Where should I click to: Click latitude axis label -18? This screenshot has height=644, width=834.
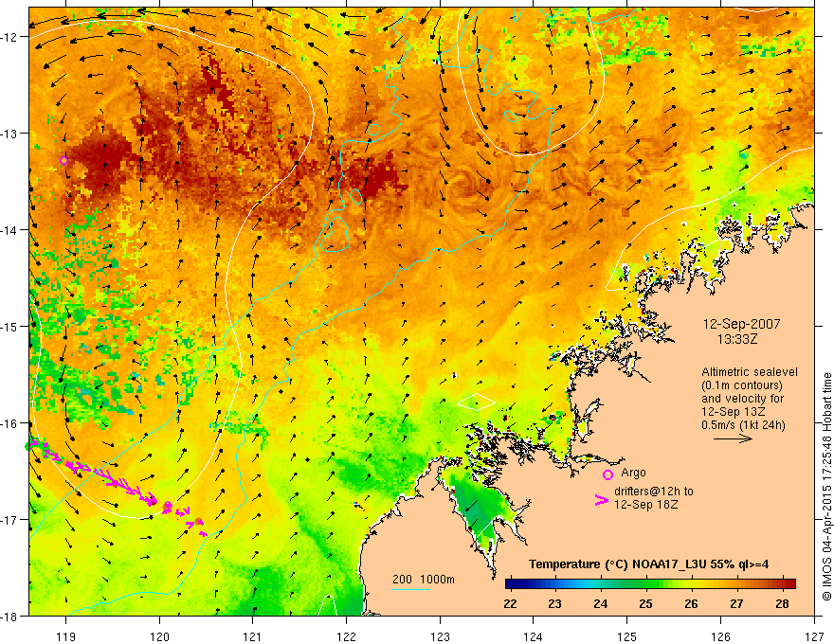(x=10, y=617)
